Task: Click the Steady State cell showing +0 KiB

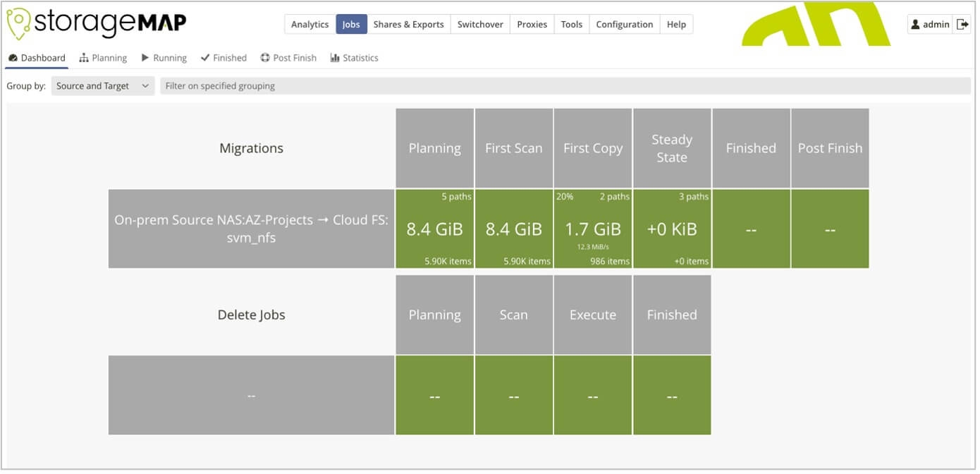Action: click(672, 228)
